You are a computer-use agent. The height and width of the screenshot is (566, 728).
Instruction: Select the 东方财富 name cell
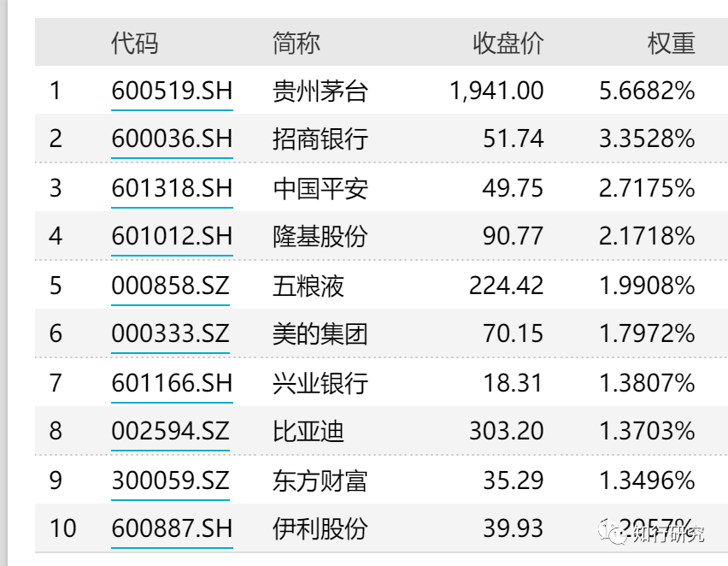click(x=320, y=481)
